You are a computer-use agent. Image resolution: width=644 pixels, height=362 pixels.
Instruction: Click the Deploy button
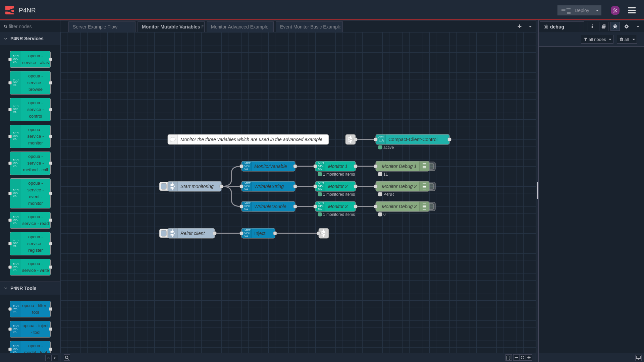click(579, 10)
